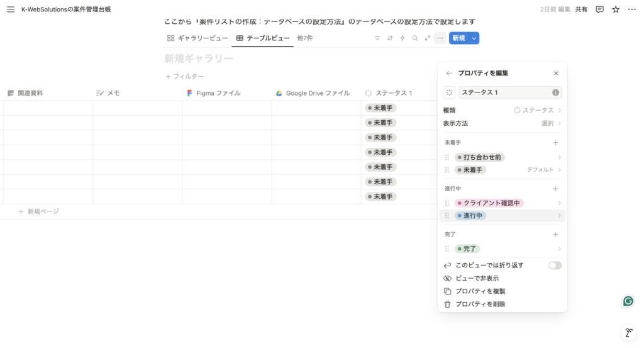Open the dropdown arrow beside 新規 button
This screenshot has height=348, width=644.
474,38
